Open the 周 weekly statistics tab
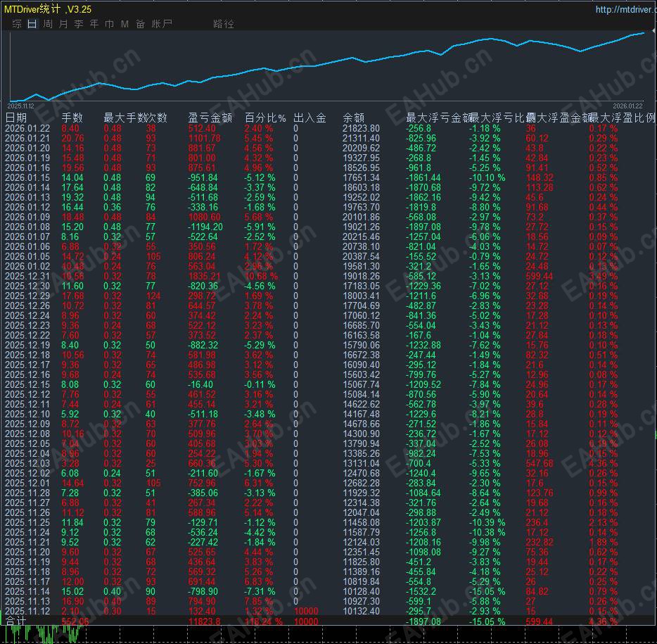This screenshot has width=657, height=644. (48, 24)
